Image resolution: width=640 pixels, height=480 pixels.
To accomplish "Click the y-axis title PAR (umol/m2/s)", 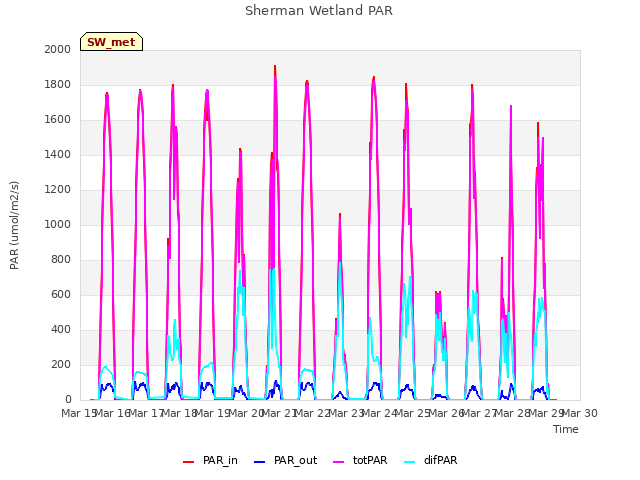I will point(14,225).
